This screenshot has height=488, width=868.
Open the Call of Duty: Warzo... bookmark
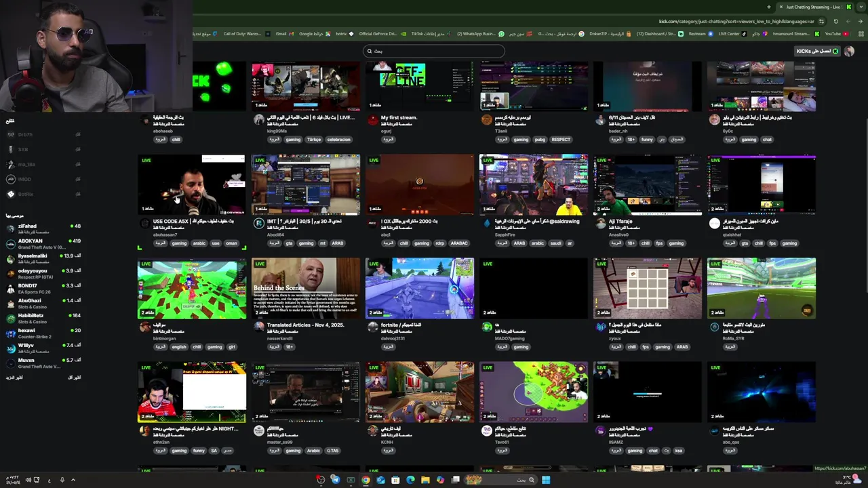[246, 34]
